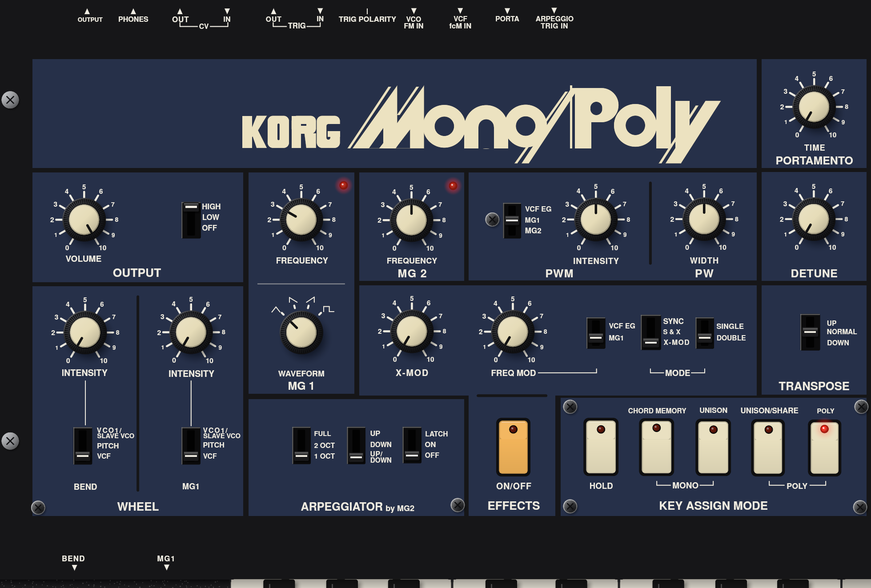Image resolution: width=871 pixels, height=588 pixels.
Task: Toggle the SINGLE/DOUBLE switch
Action: pos(705,333)
